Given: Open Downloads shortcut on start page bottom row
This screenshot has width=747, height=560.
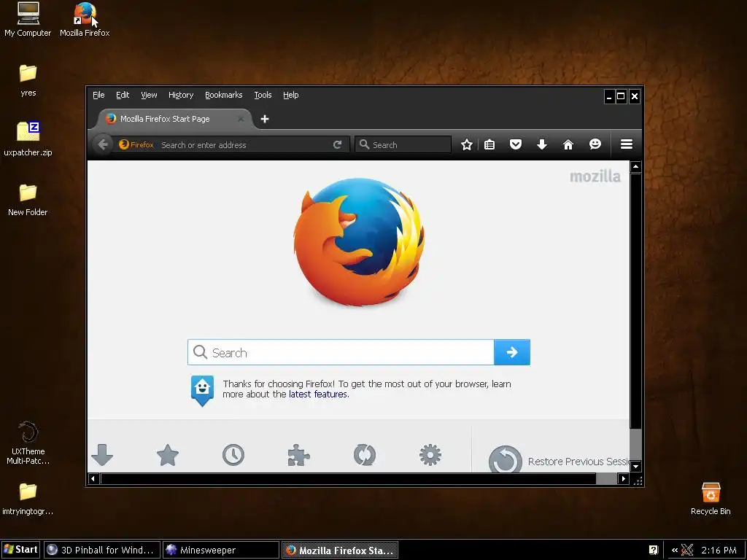Looking at the screenshot, I should [x=102, y=455].
